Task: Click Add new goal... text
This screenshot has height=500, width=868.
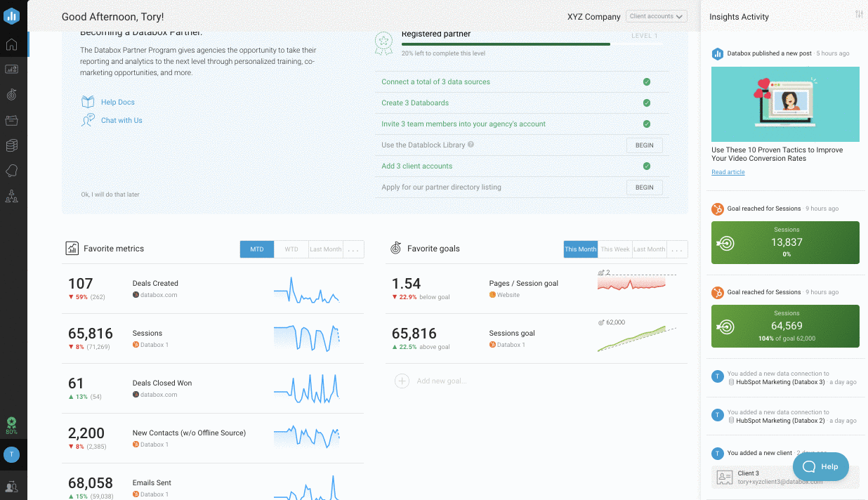Action: pyautogui.click(x=441, y=381)
